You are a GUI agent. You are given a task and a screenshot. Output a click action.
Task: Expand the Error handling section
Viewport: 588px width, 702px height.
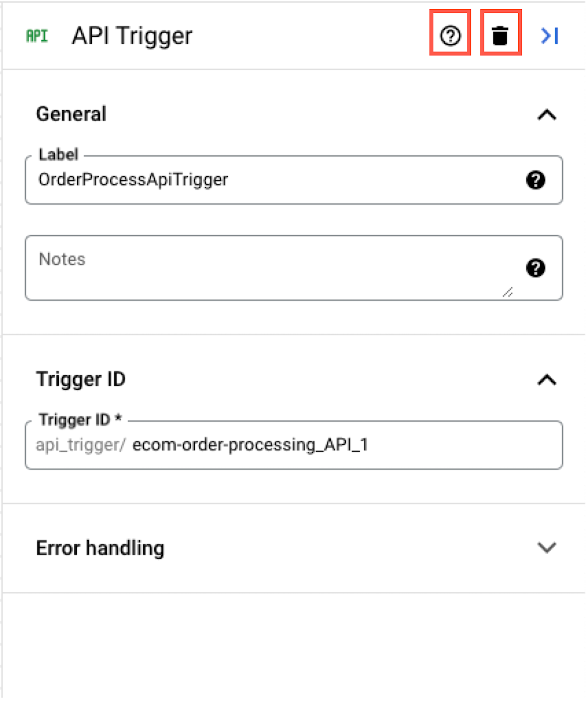coord(546,548)
